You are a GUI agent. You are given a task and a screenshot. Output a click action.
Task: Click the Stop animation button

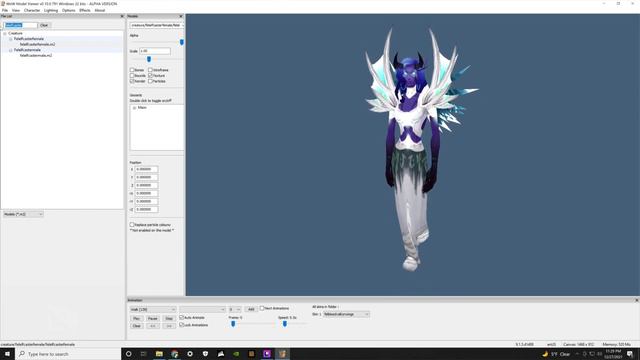click(169, 318)
